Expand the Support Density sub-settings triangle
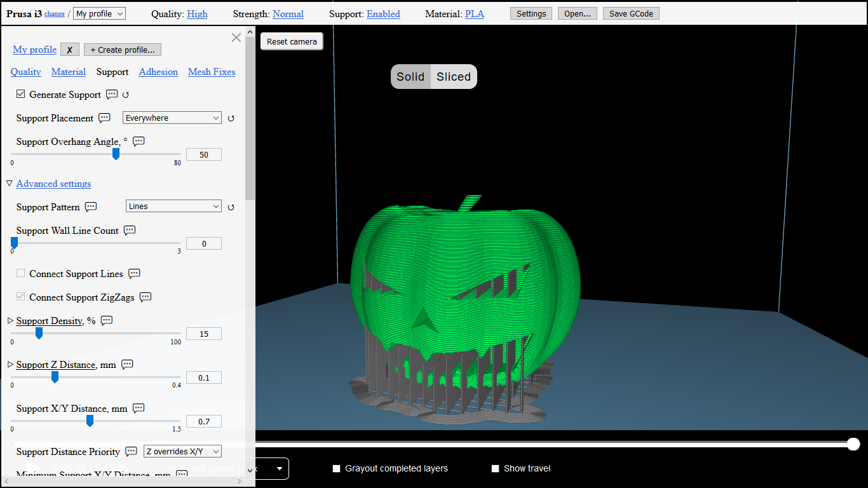Viewport: 868px width, 488px height. (10, 321)
